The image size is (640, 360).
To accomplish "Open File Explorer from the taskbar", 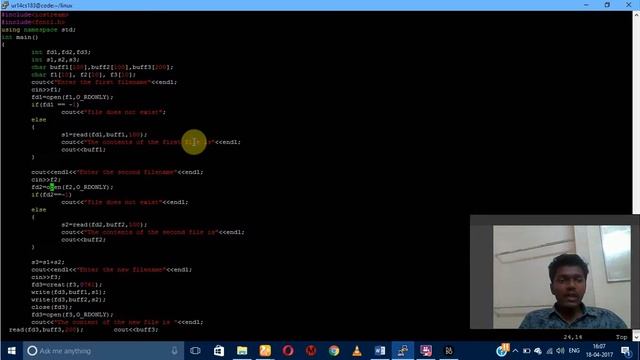I will (242, 351).
